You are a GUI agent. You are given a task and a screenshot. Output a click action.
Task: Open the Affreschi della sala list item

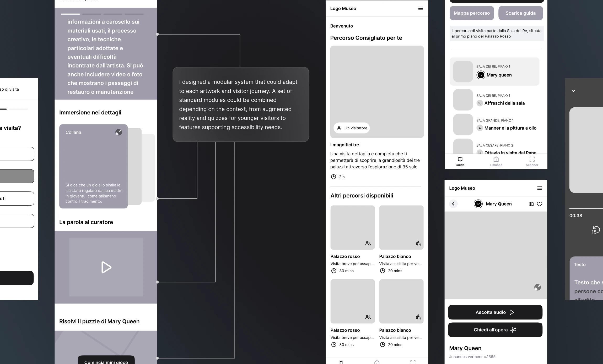pyautogui.click(x=494, y=100)
